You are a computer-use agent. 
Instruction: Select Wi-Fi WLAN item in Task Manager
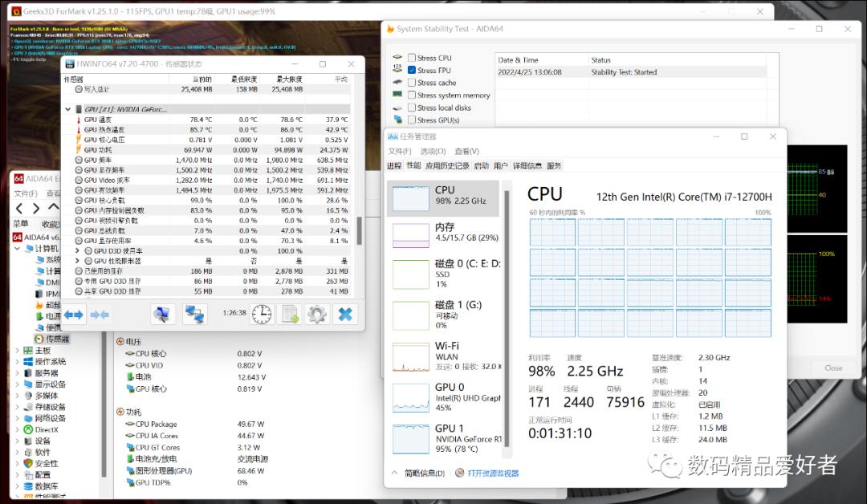tap(443, 356)
